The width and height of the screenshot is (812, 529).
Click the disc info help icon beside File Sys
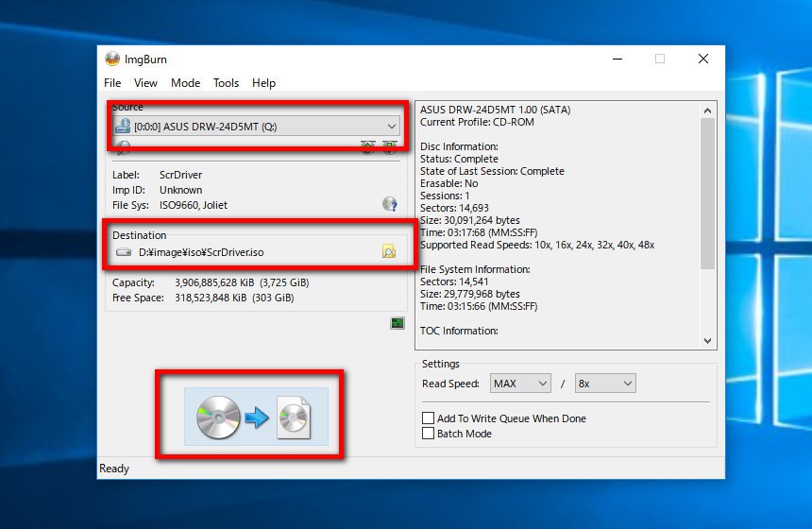389,204
